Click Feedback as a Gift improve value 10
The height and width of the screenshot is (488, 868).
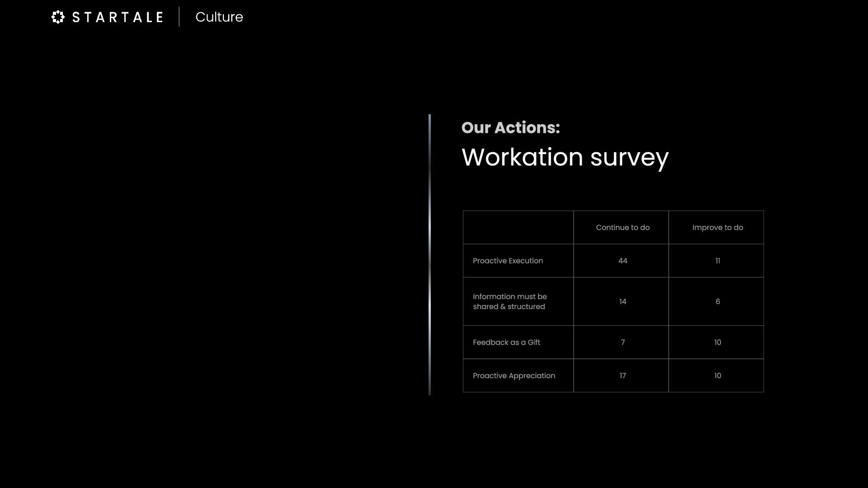(x=717, y=343)
